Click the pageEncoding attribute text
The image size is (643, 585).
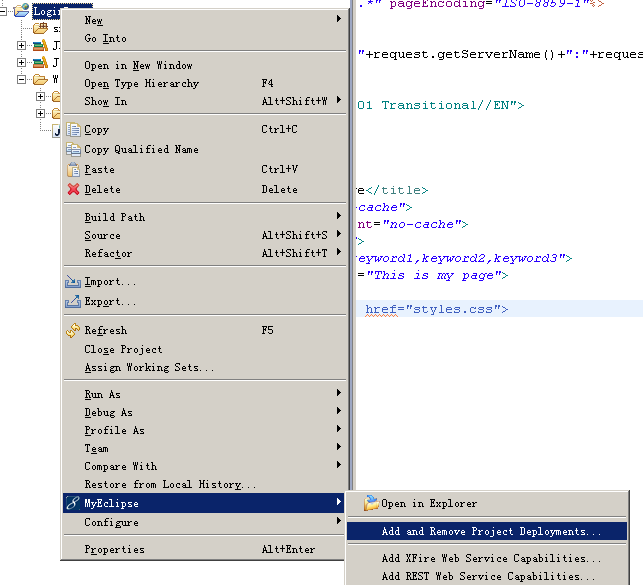click(x=437, y=4)
